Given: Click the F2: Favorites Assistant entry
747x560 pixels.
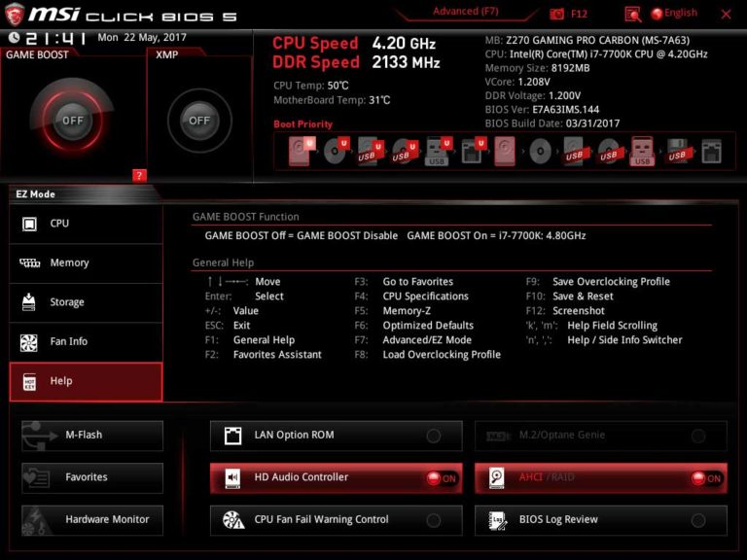Looking at the screenshot, I should coord(264,355).
